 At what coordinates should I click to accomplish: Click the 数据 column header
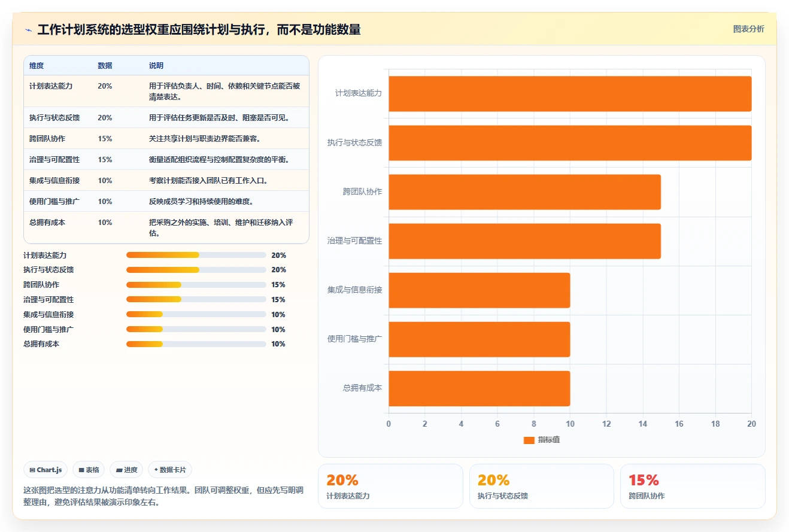pyautogui.click(x=105, y=66)
